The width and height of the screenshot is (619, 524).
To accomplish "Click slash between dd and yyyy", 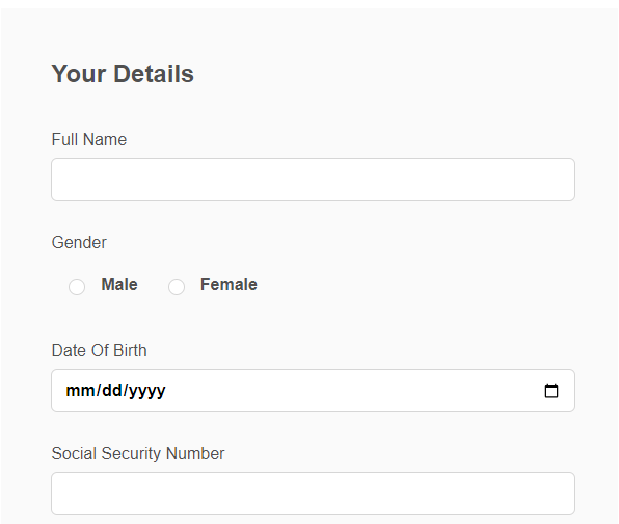I will (x=126, y=391).
